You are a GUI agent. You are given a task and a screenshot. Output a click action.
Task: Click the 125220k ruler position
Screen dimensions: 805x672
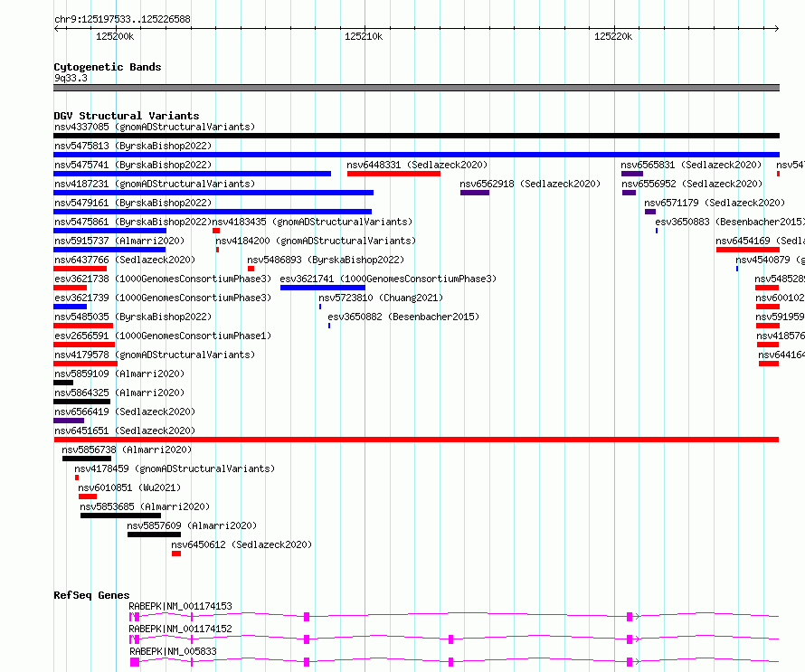[x=613, y=36]
